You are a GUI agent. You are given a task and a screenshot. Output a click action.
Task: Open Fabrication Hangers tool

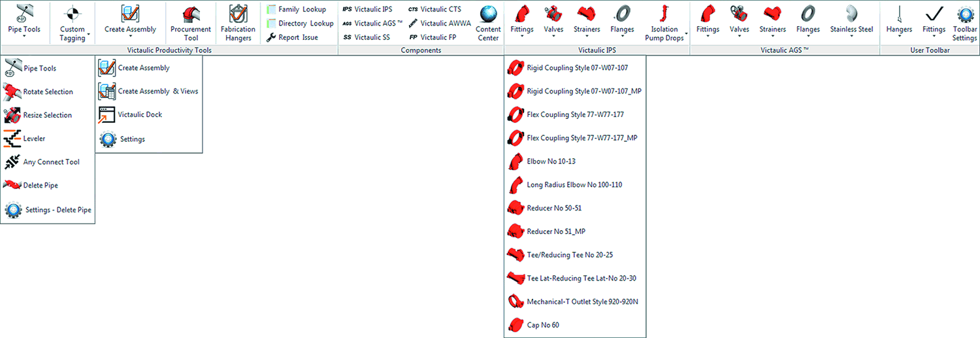[237, 24]
